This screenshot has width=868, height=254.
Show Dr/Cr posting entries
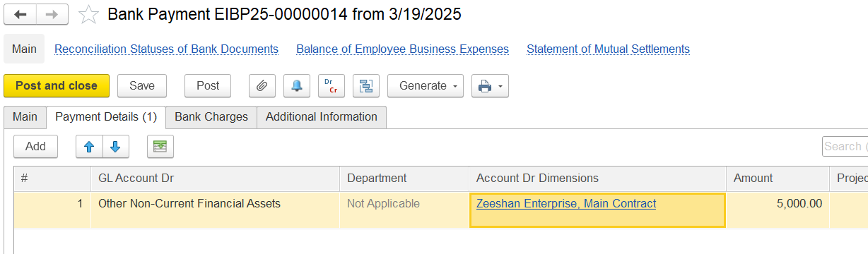[x=331, y=86]
